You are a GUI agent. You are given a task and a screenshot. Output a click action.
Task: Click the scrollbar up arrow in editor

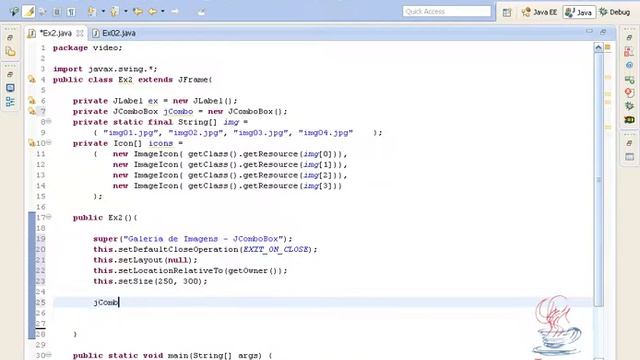point(598,48)
